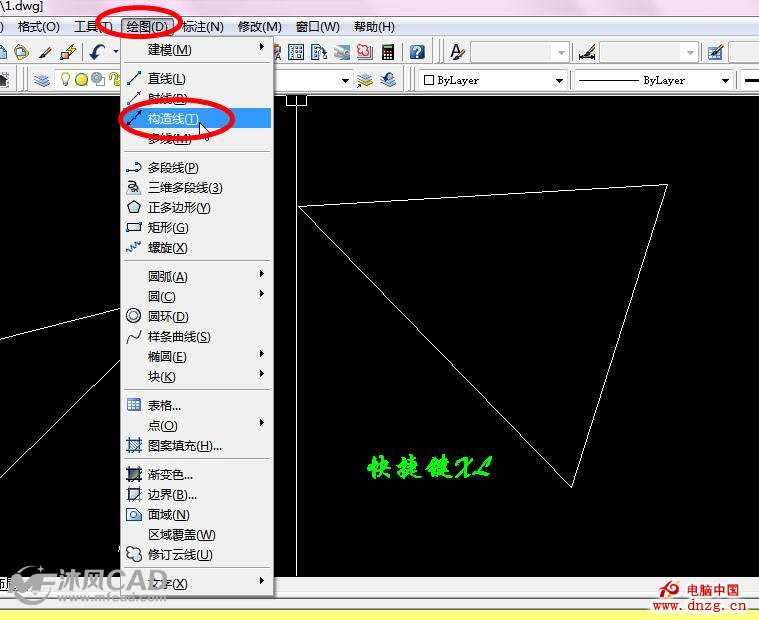Select 面域(N) region command
The image size is (759, 620).
click(x=197, y=514)
